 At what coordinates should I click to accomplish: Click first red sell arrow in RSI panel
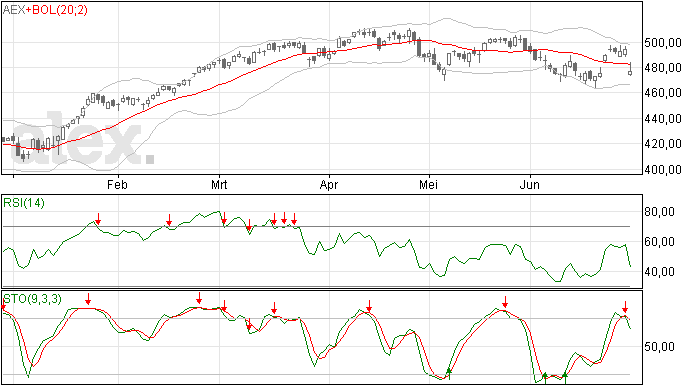pyautogui.click(x=98, y=219)
